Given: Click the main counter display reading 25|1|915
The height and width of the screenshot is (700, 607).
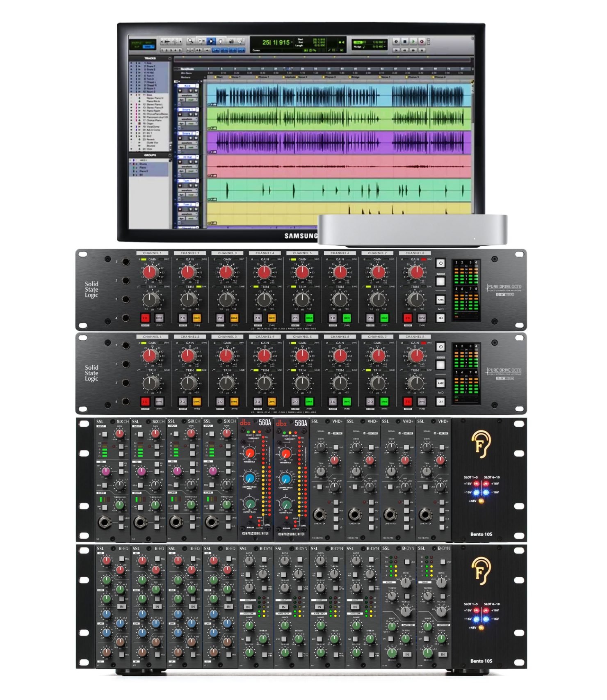Looking at the screenshot, I should pos(276,42).
